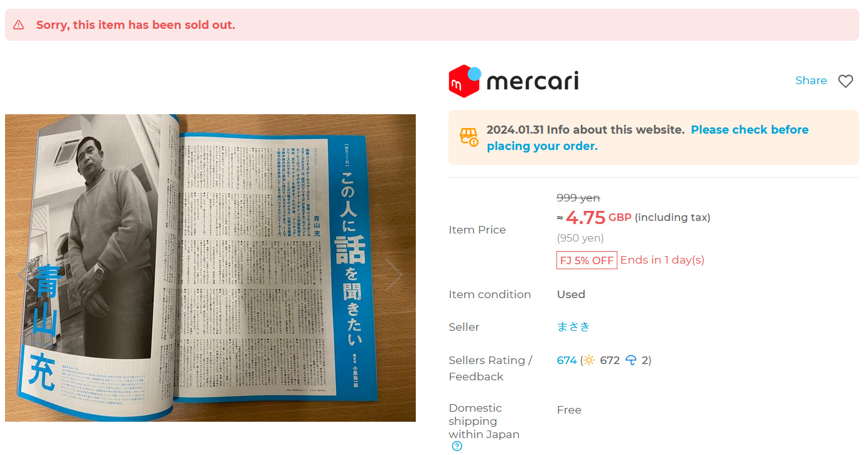Click the heart favorite icon

pyautogui.click(x=845, y=81)
